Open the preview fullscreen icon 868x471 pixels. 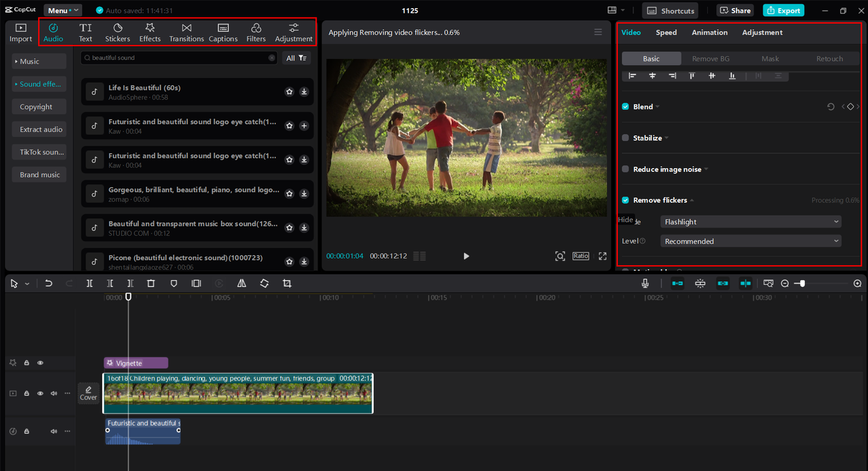coord(602,256)
